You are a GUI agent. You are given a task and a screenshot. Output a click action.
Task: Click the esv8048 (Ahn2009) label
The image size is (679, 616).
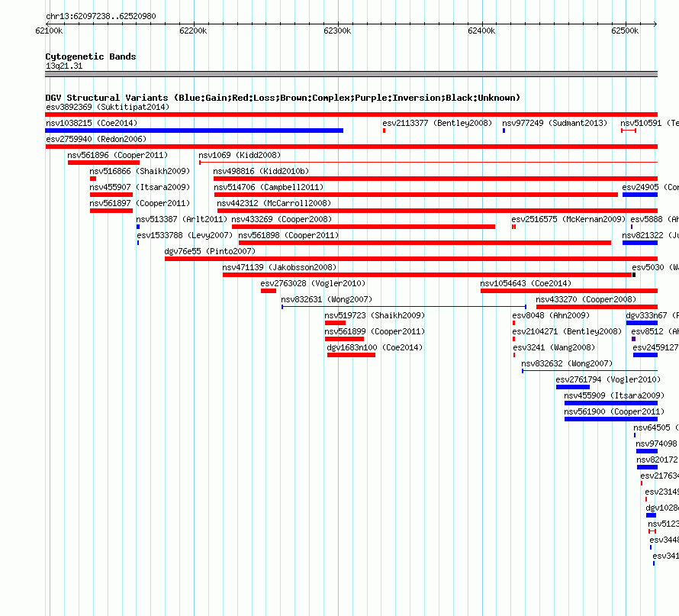point(552,315)
